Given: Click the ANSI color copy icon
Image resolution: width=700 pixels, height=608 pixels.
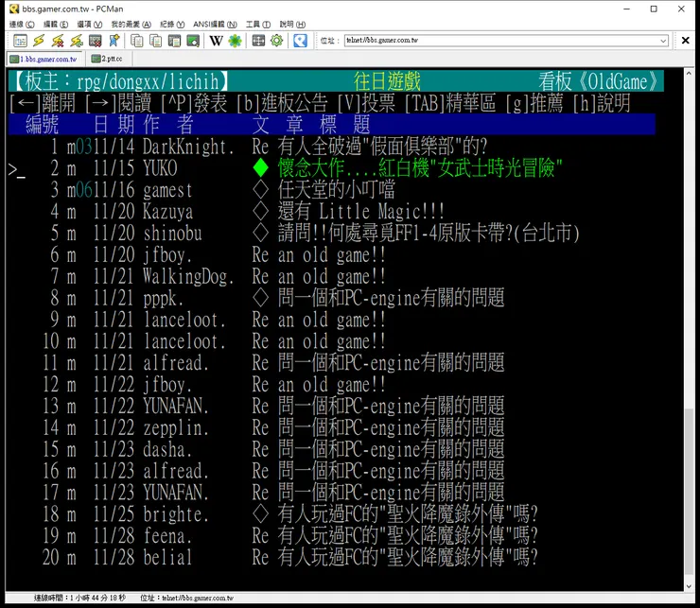Looking at the screenshot, I should 155,41.
